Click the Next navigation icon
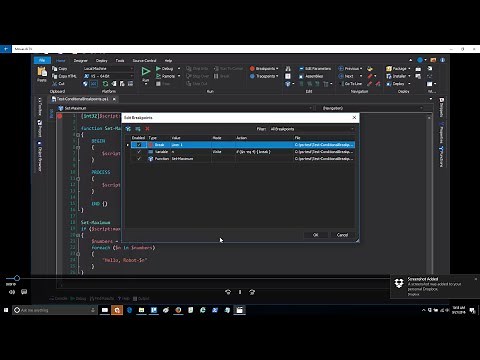 click(341, 76)
